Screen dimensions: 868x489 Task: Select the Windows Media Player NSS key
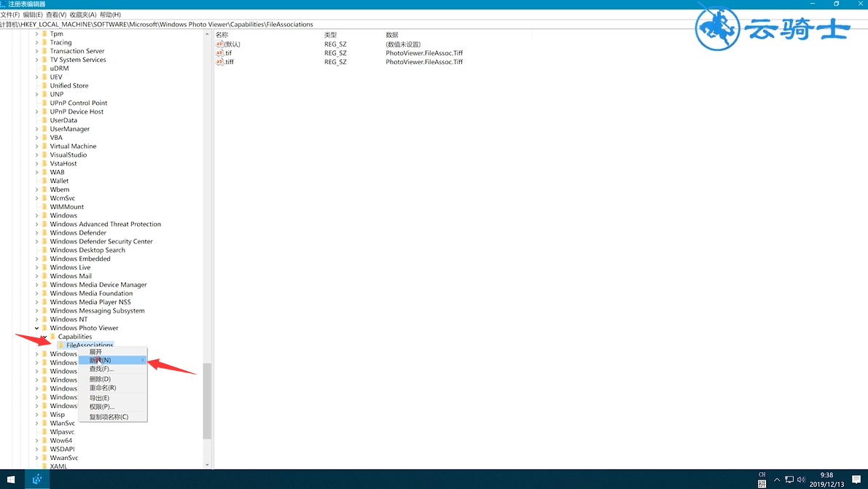coord(90,302)
